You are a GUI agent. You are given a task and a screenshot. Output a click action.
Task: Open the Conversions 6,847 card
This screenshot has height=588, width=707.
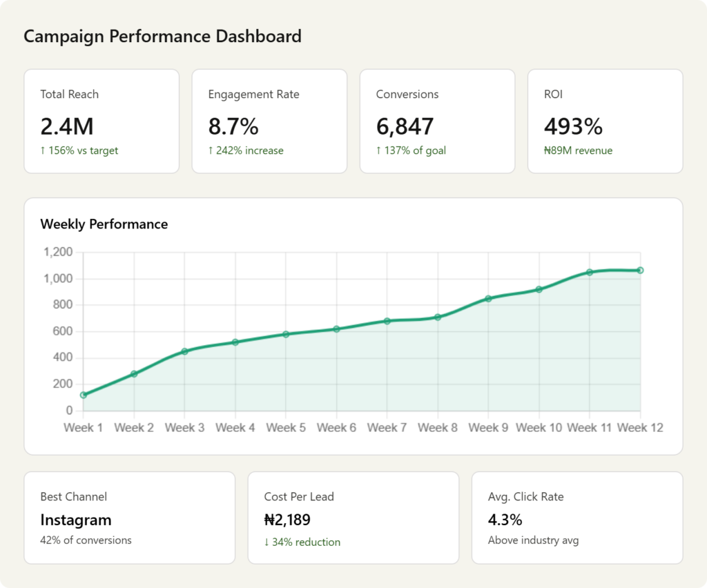click(x=437, y=121)
